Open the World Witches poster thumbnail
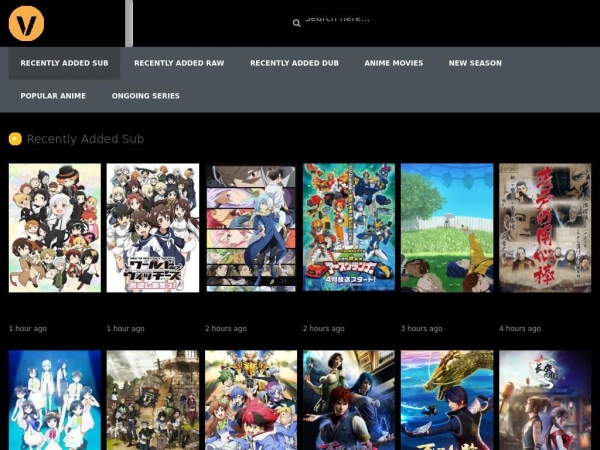The height and width of the screenshot is (450, 600). tap(153, 228)
